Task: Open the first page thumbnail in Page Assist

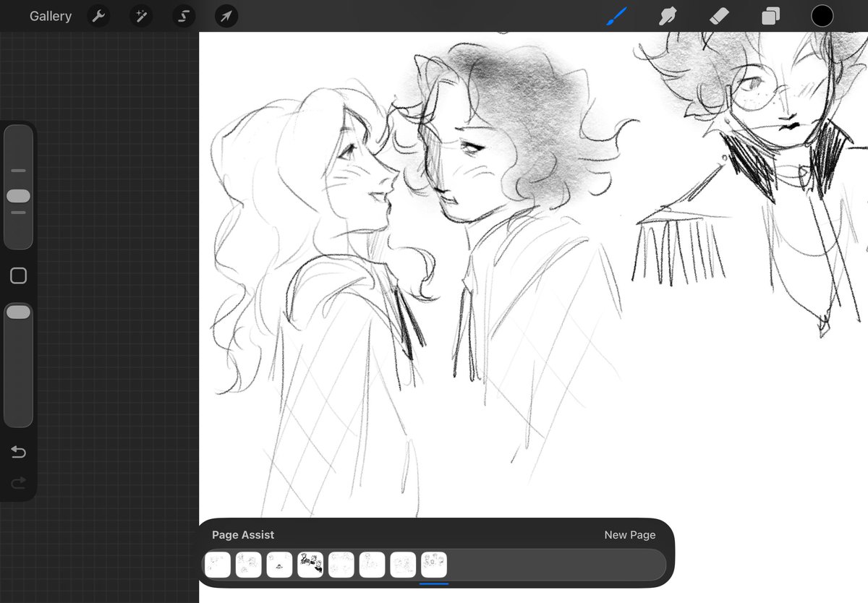Action: pos(218,565)
